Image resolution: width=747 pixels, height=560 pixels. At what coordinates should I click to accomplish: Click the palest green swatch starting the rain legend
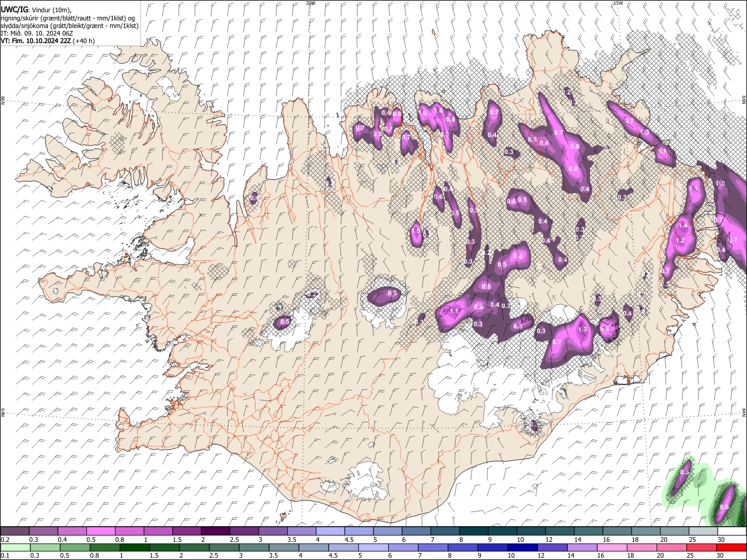click(x=14, y=547)
